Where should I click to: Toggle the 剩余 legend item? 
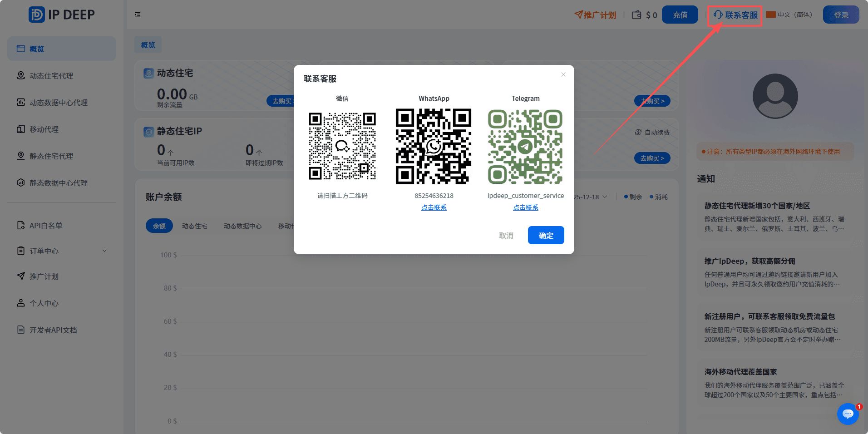coord(633,197)
